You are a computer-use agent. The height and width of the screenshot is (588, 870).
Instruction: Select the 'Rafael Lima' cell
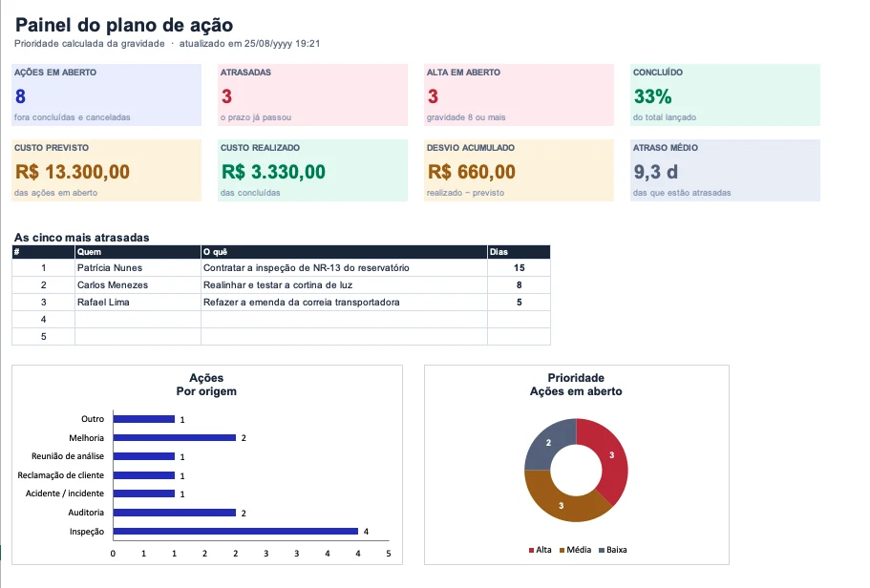coord(138,303)
